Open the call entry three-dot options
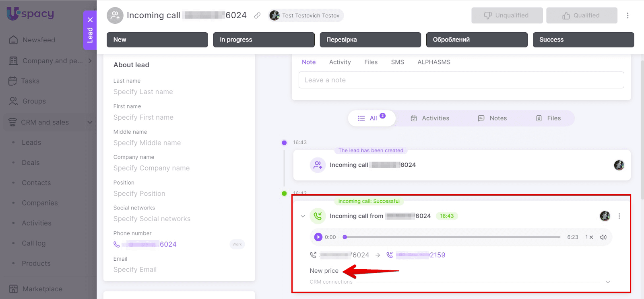 coord(619,216)
